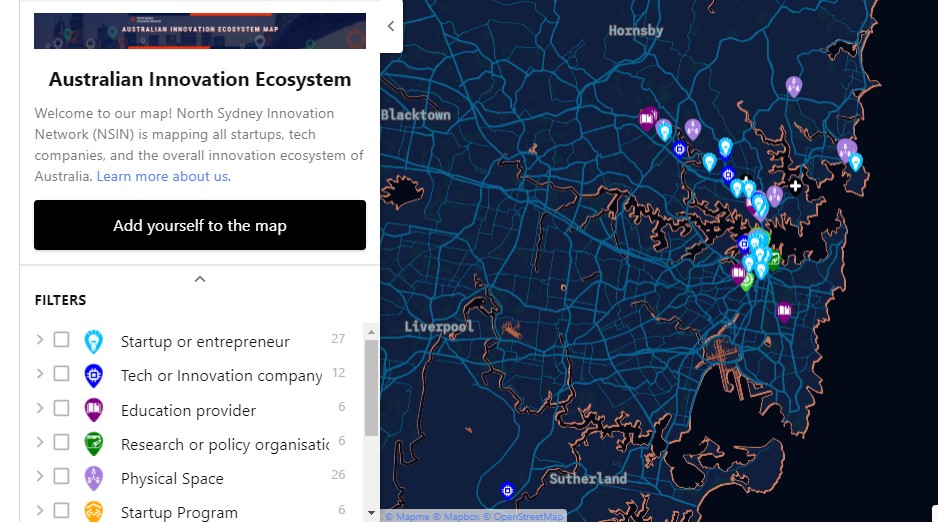Image resolution: width=938 pixels, height=524 pixels.
Task: Expand the Research or policy organisation category
Action: tap(40, 442)
